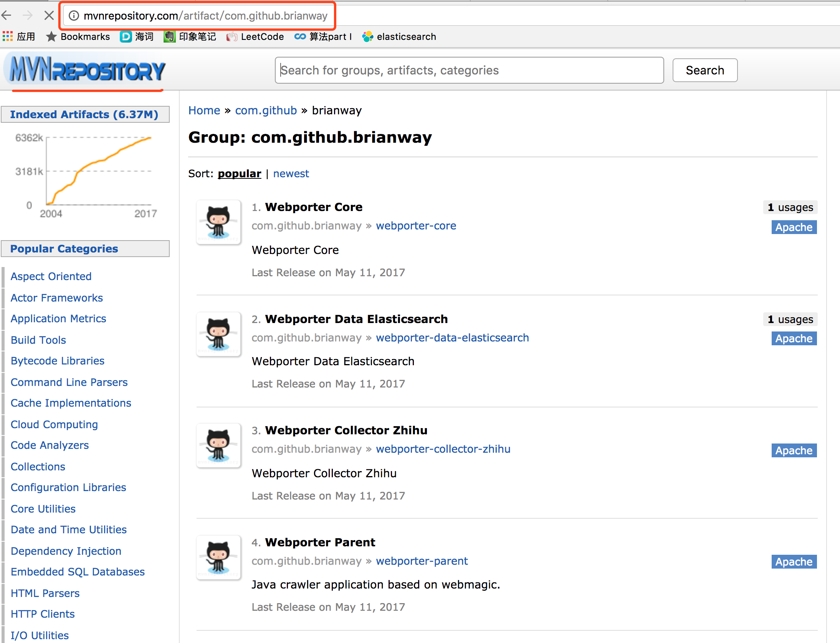Select the HTTP Clients category

pyautogui.click(x=43, y=614)
